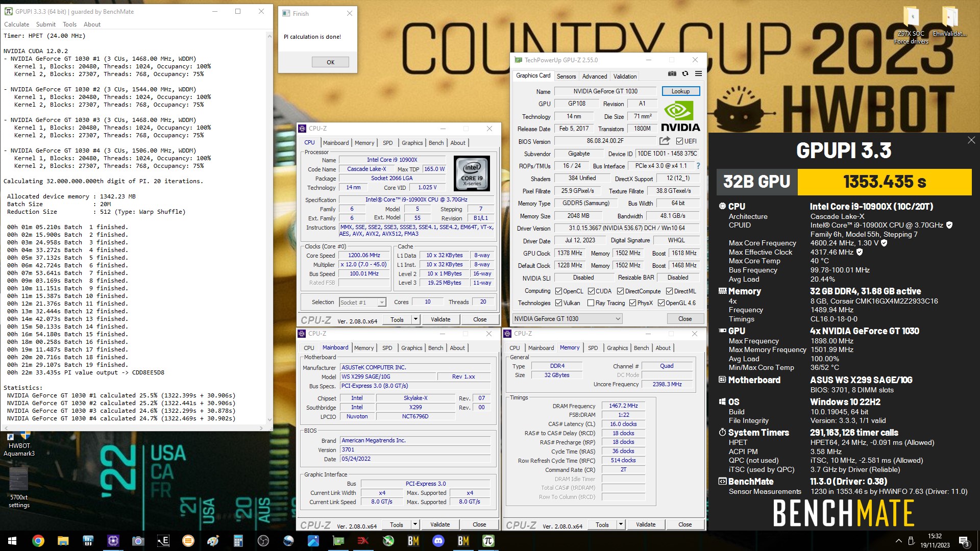Open OBS Studio from the taskbar
Viewport: 980px width, 551px height.
263,541
